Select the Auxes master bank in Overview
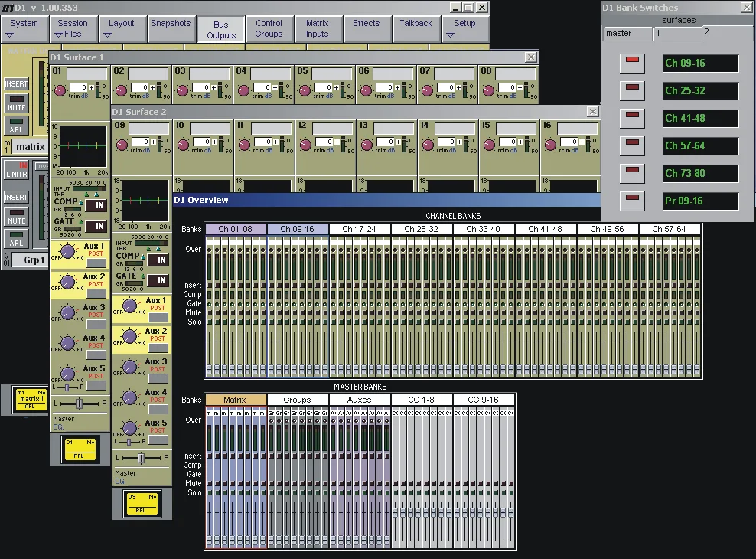The image size is (756, 559). (x=359, y=400)
